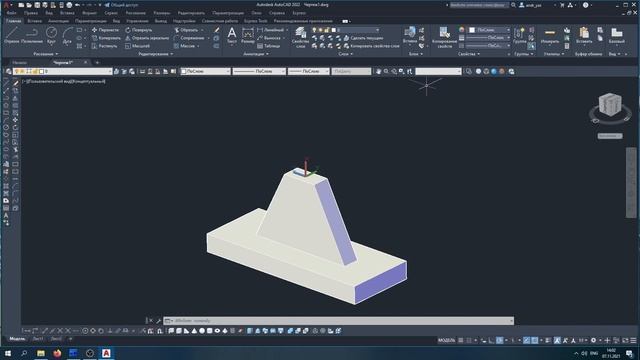Open the Группа (Group) tool
The image size is (640, 360).
(520, 36)
